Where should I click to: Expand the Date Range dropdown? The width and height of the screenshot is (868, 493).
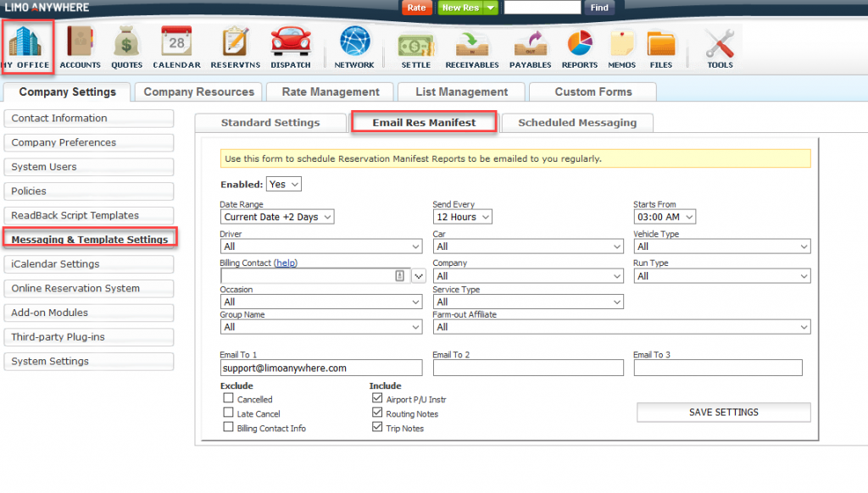pos(277,217)
